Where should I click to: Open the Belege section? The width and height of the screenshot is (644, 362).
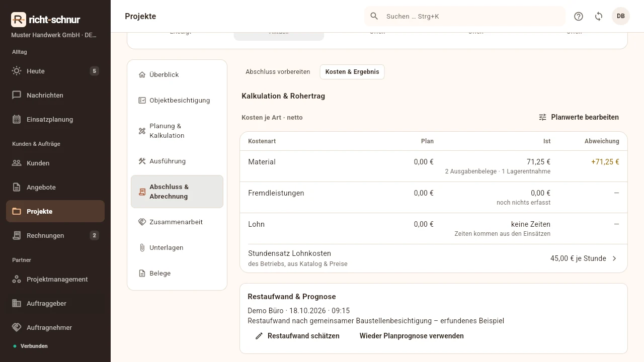(x=177, y=273)
